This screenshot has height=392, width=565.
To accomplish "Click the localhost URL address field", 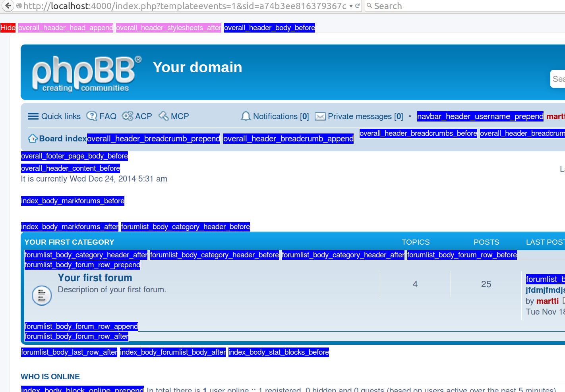I will click(x=183, y=6).
